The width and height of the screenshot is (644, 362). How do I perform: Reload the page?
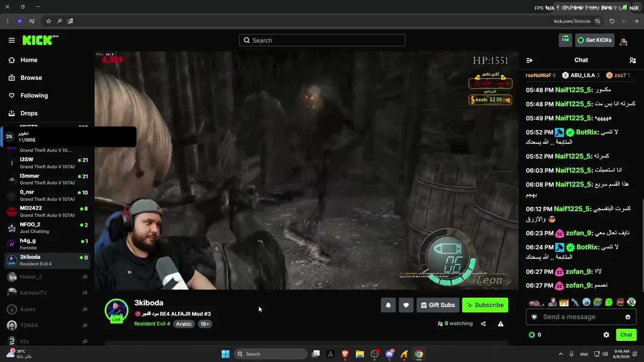[x=612, y=21]
